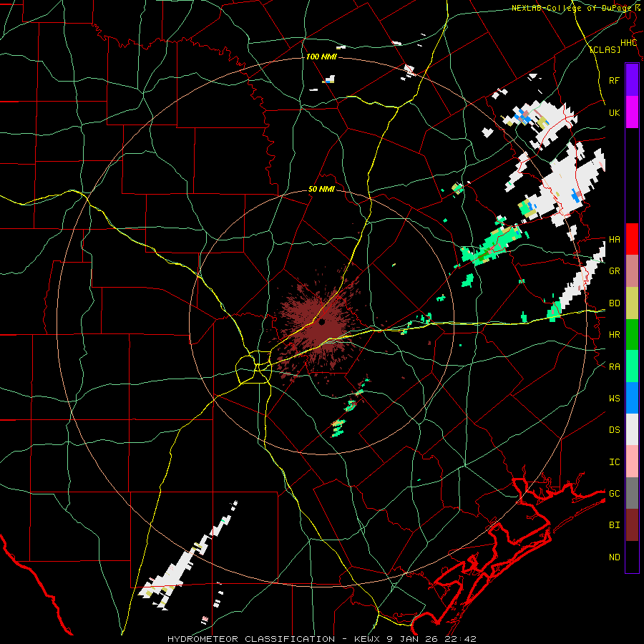The height and width of the screenshot is (644, 644).
Task: Click the purple RF color swatch in legend
Action: [632, 80]
